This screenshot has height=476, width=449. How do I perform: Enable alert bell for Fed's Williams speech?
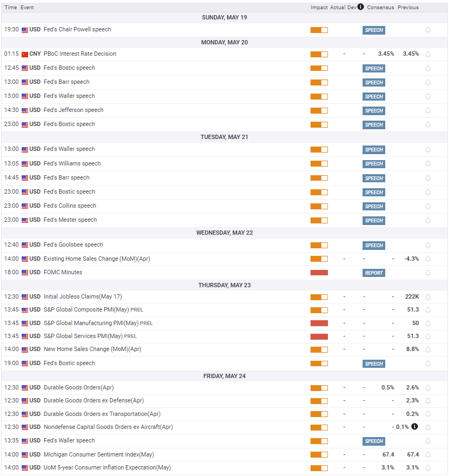click(x=428, y=164)
